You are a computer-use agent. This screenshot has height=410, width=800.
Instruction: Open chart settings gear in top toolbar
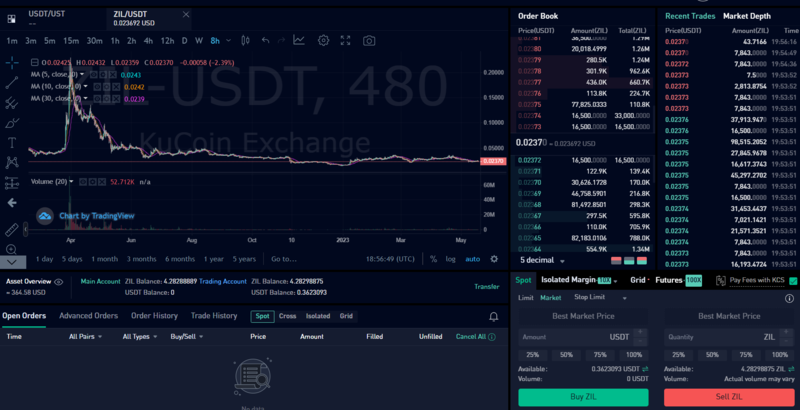point(323,40)
